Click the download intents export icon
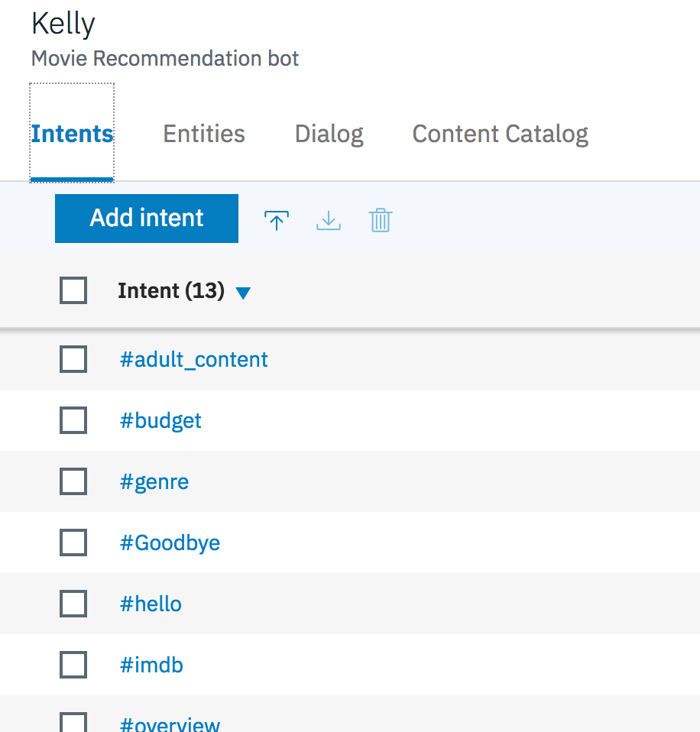Image resolution: width=700 pixels, height=732 pixels. coord(328,220)
